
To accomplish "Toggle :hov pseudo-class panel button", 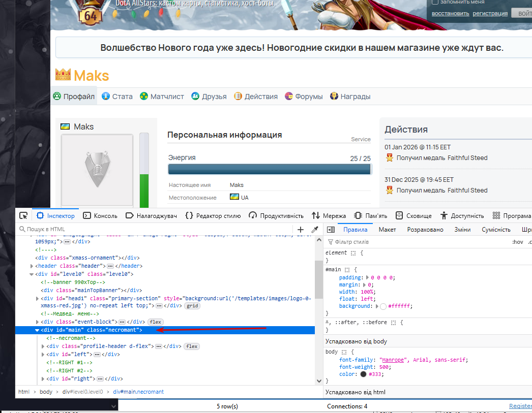I will 517,242.
